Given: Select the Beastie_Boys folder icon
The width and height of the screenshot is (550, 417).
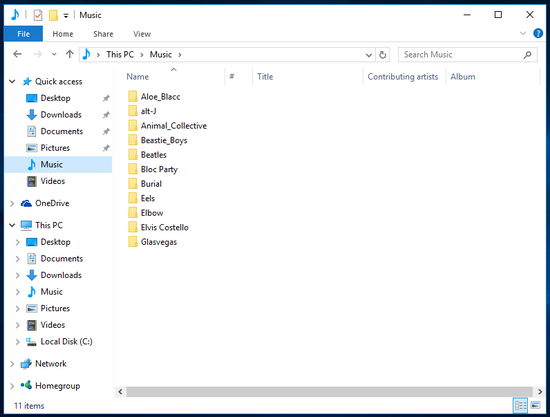Looking at the screenshot, I should coord(133,140).
